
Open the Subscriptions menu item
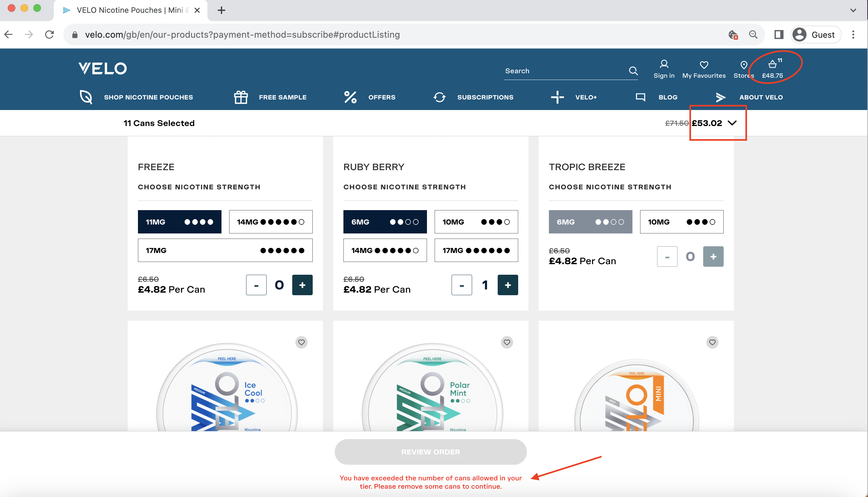[485, 97]
